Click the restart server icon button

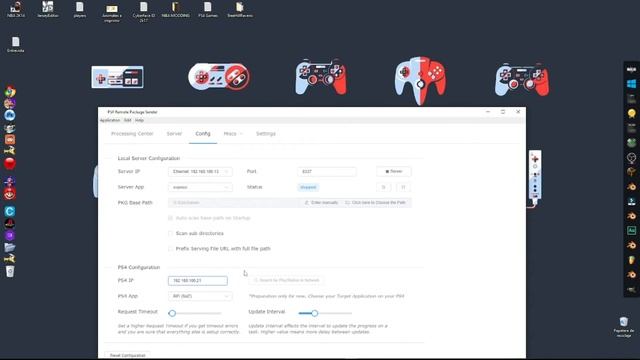coord(383,187)
